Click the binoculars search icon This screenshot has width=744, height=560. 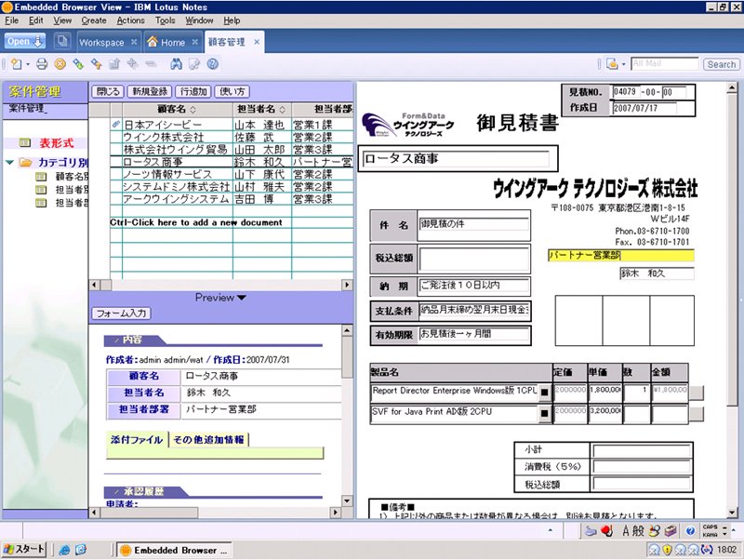(x=176, y=64)
